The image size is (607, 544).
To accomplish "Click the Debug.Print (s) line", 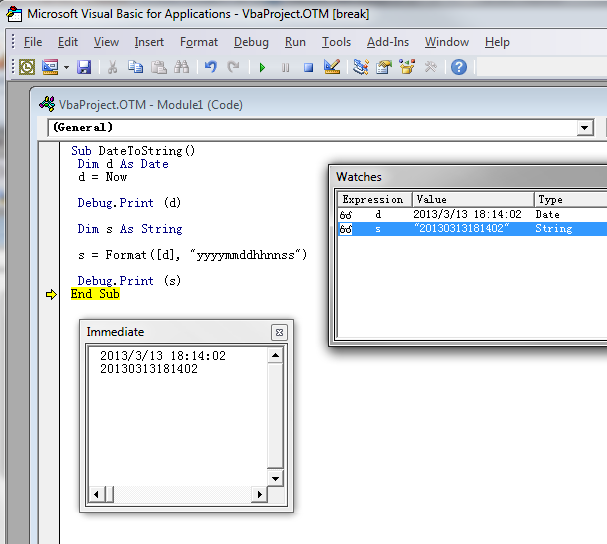I will tap(129, 281).
